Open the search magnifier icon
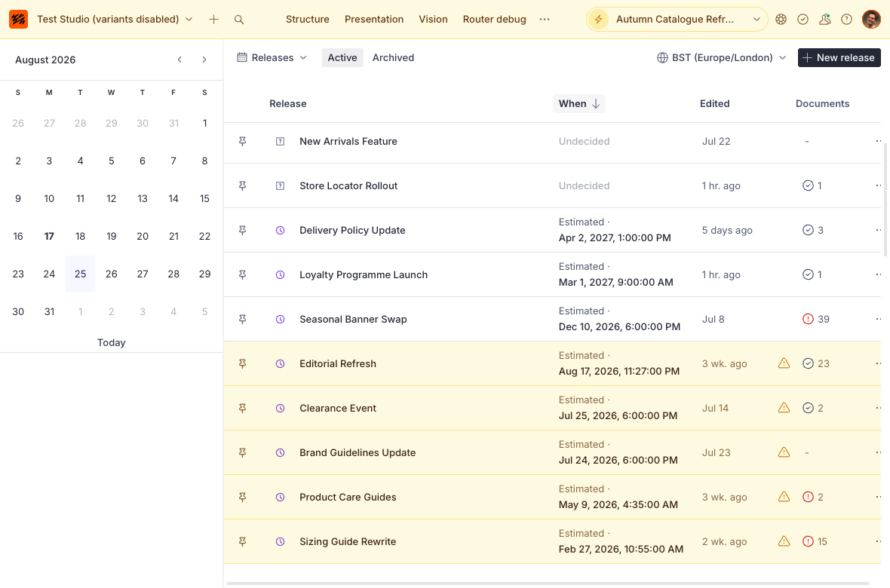890x588 pixels. click(239, 20)
